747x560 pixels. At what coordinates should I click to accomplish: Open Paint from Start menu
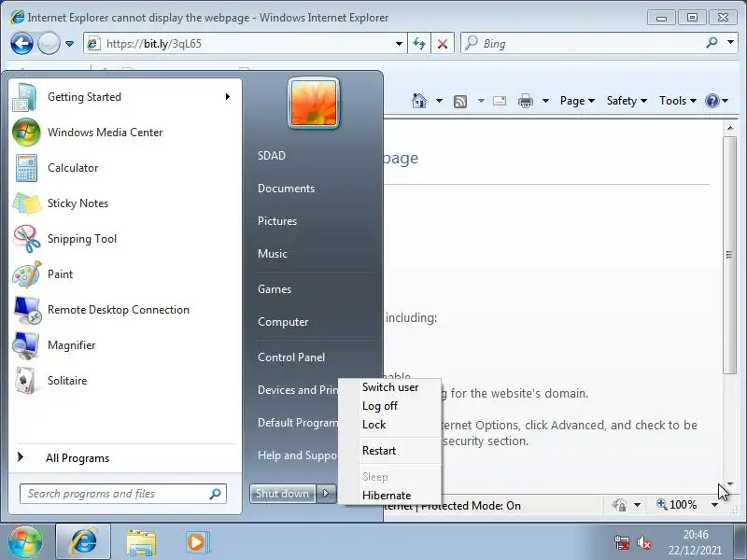coord(125,274)
